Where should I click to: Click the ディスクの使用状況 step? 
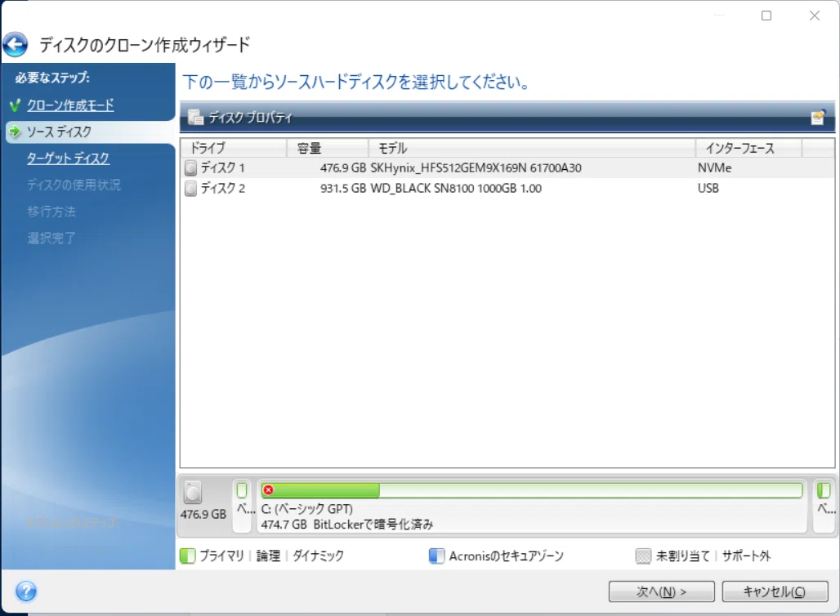74,185
